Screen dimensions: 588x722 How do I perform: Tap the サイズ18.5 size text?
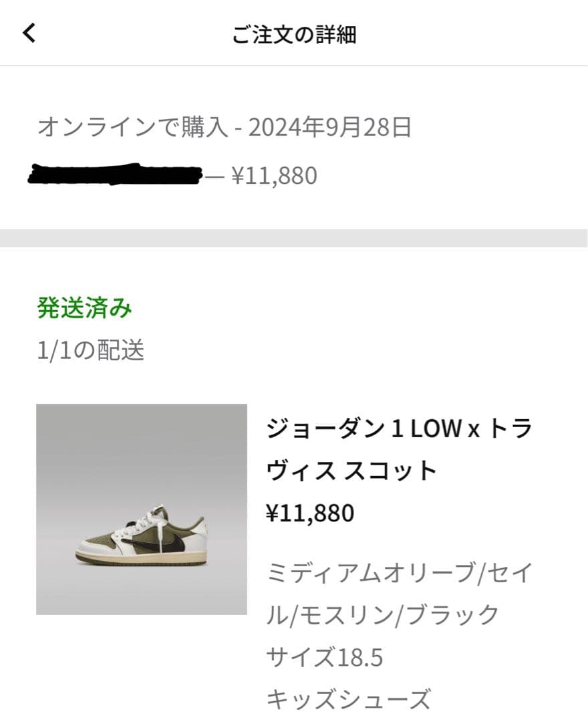coord(325,657)
